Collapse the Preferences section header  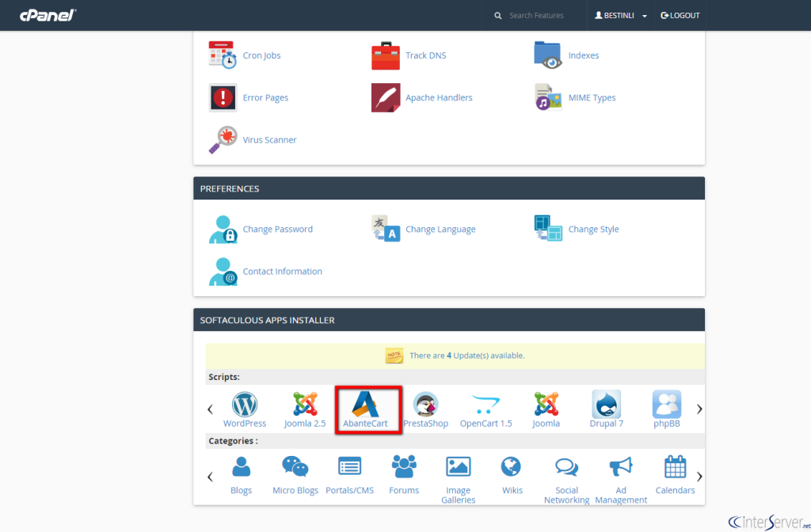(x=449, y=188)
